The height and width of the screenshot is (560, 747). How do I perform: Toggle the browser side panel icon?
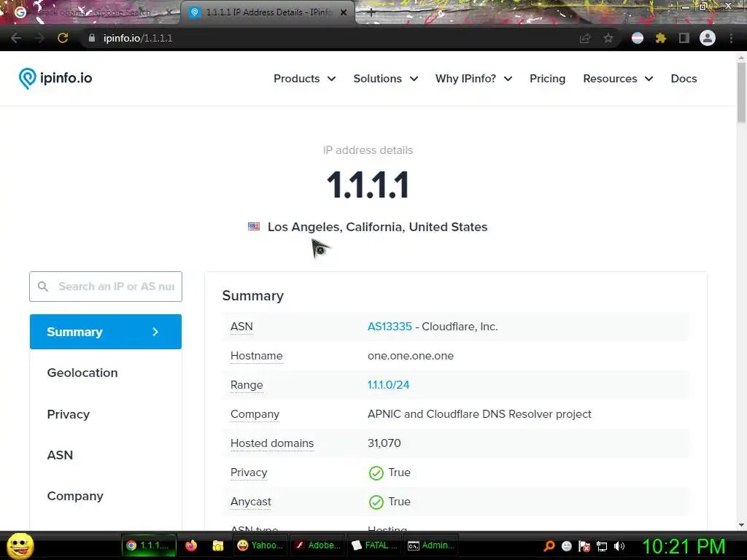click(684, 38)
